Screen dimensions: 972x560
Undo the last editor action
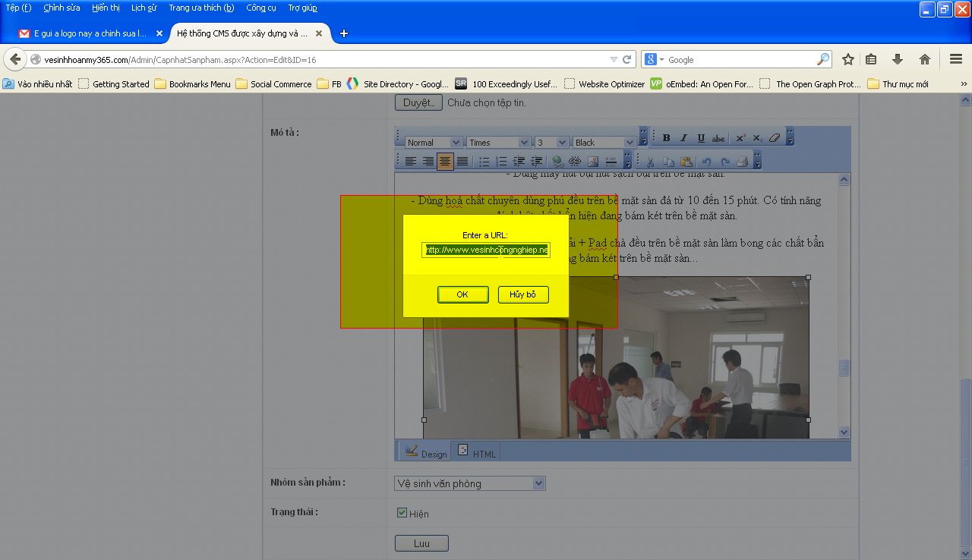pyautogui.click(x=707, y=161)
